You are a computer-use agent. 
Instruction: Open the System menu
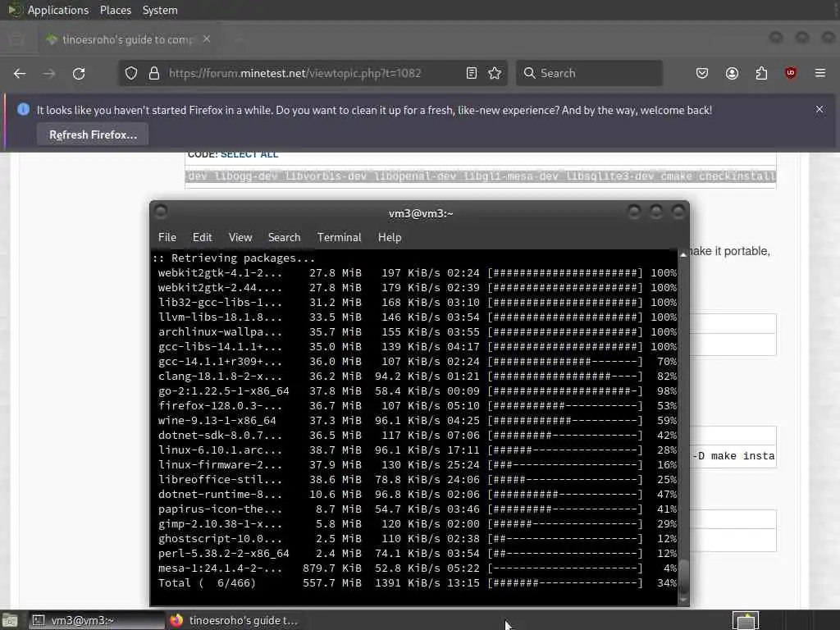[x=160, y=10]
